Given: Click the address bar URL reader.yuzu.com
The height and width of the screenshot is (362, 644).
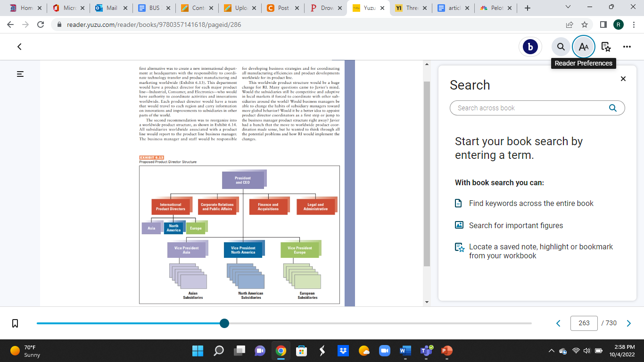Looking at the screenshot, I should [x=154, y=25].
